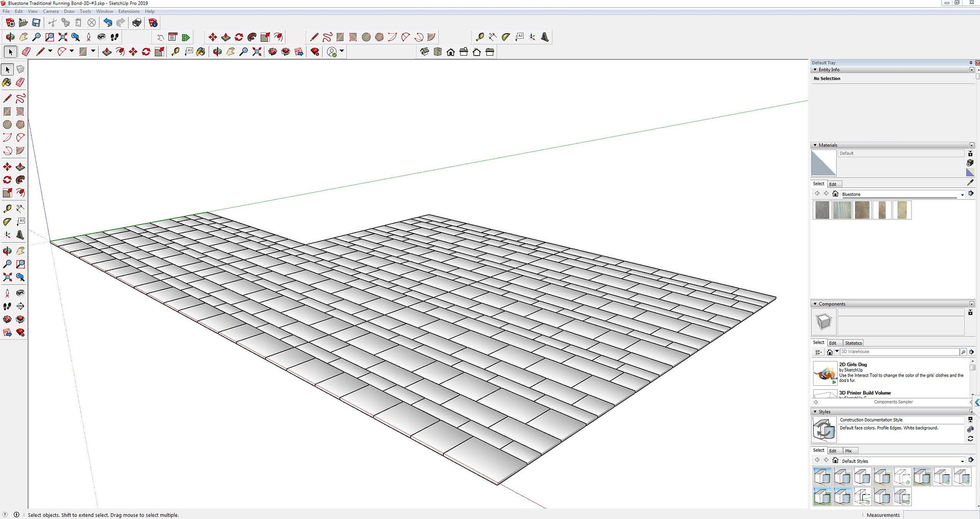Activate the Tape Measure tool in left toolbar
This screenshot has height=519, width=980.
click(x=7, y=209)
